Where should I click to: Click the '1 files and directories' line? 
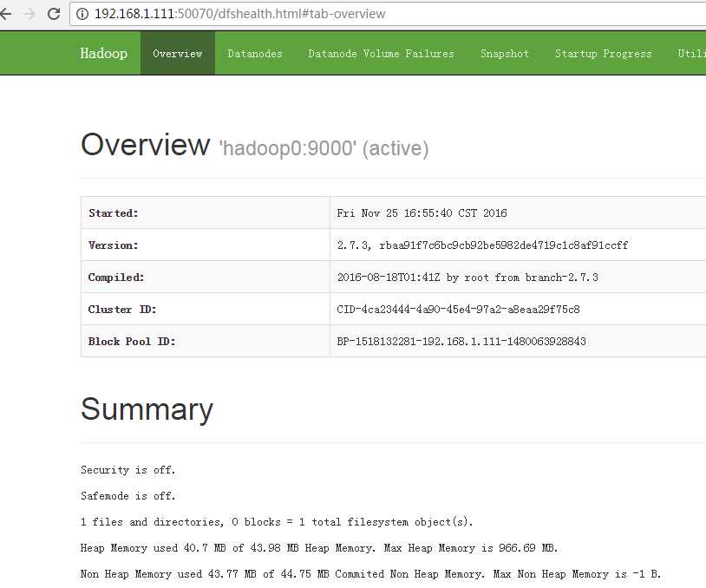coord(277,522)
